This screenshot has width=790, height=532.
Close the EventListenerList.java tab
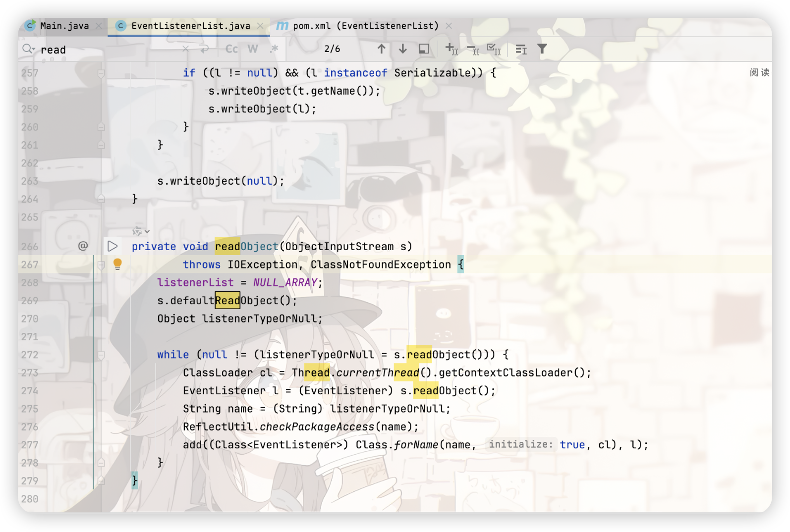point(260,26)
